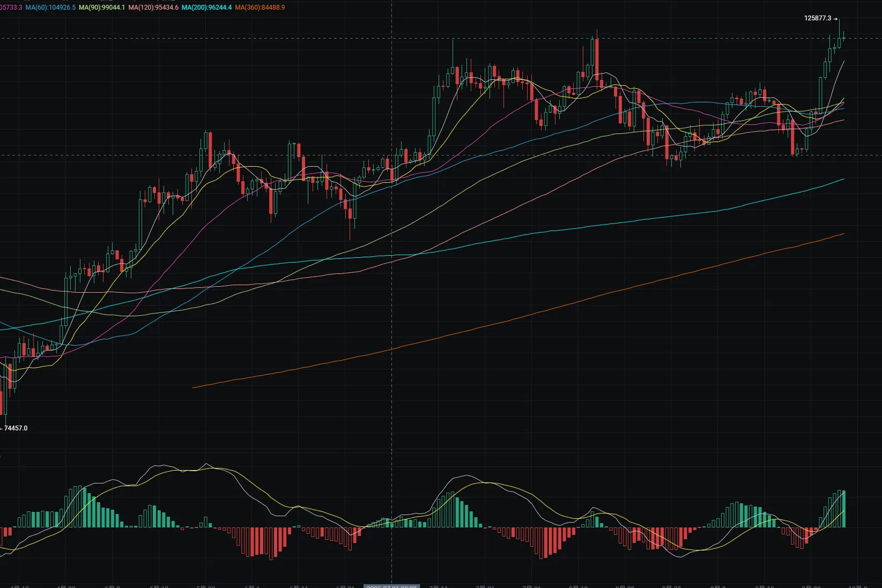The height and width of the screenshot is (588, 882).
Task: Click the 74457.0 low price marker
Action: pyautogui.click(x=16, y=428)
